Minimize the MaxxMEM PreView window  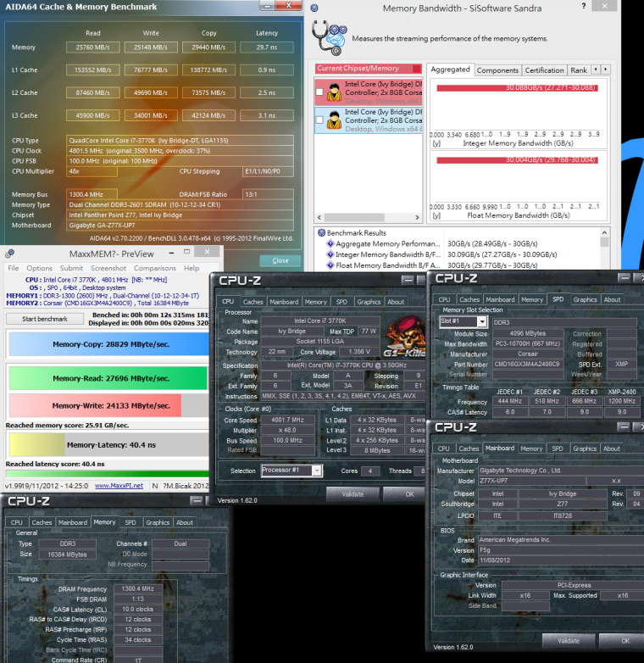171,253
